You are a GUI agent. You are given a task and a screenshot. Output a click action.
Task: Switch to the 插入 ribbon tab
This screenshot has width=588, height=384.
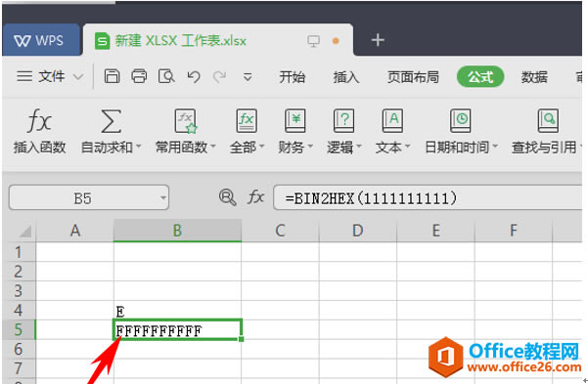click(x=346, y=77)
